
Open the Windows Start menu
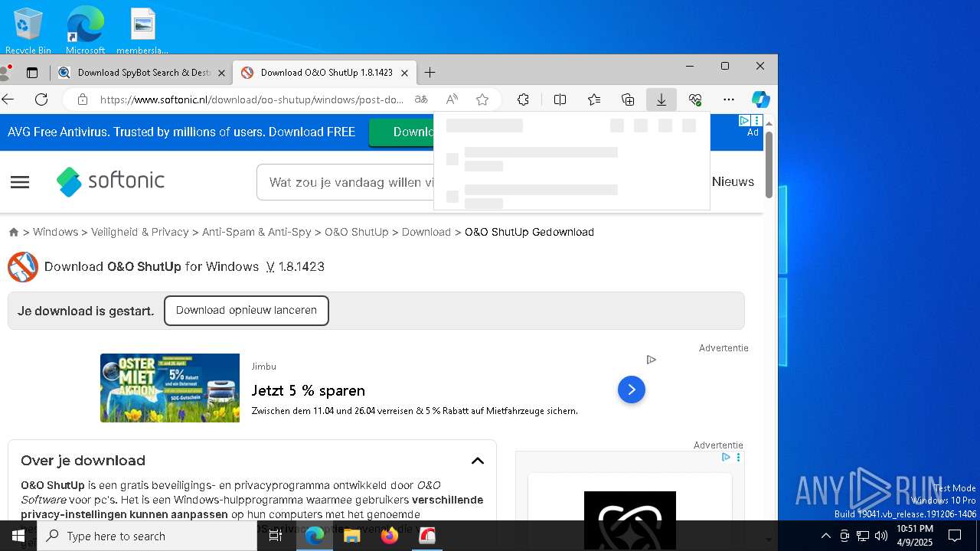(x=18, y=536)
